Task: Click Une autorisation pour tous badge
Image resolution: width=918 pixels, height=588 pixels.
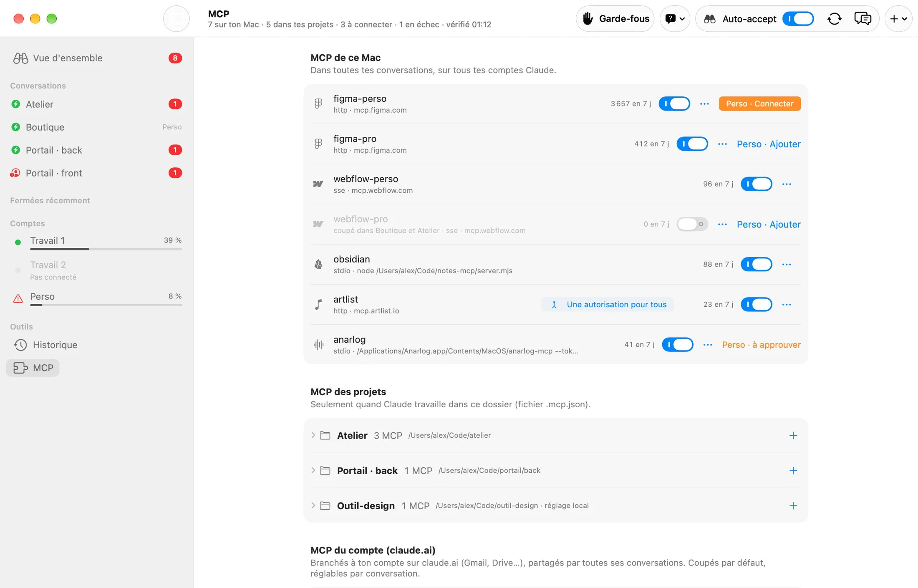Action: [x=608, y=304]
